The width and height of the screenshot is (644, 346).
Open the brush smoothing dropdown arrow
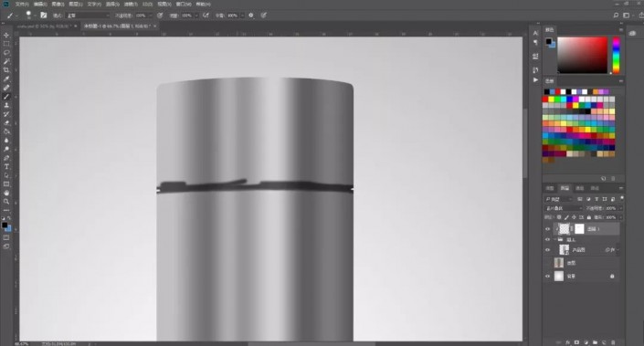tap(242, 16)
